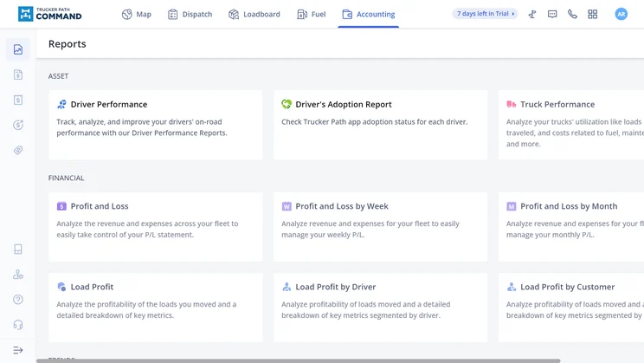Open the apps grid icon
Image resolution: width=644 pixels, height=363 pixels.
[x=593, y=15]
